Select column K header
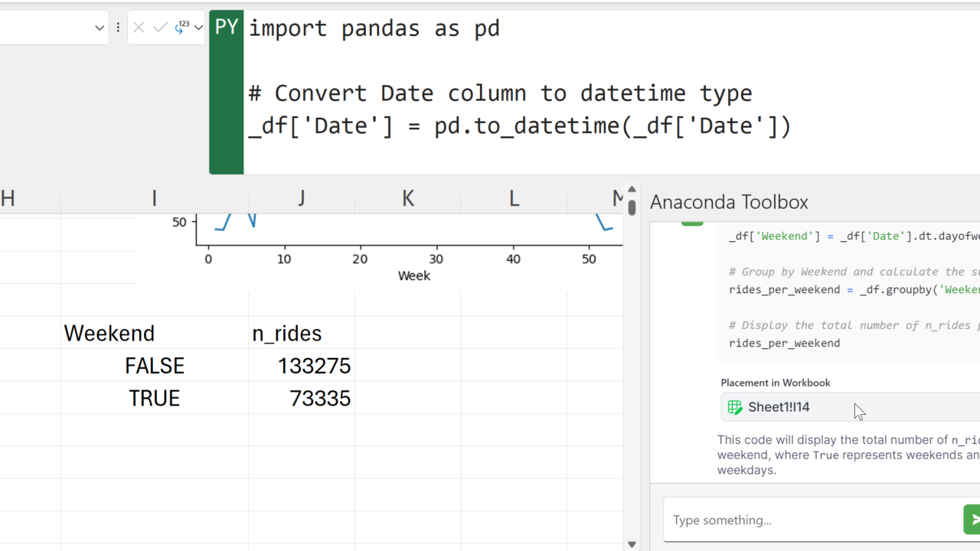 (x=407, y=199)
